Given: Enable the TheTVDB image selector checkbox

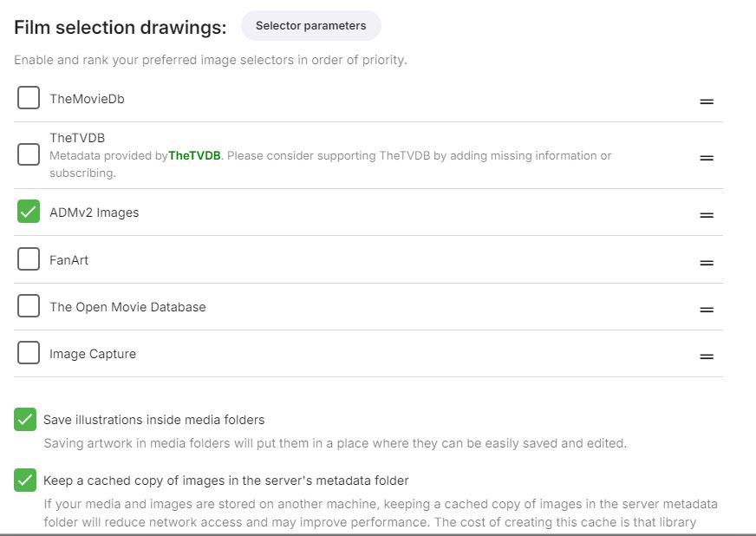Looking at the screenshot, I should (x=29, y=154).
